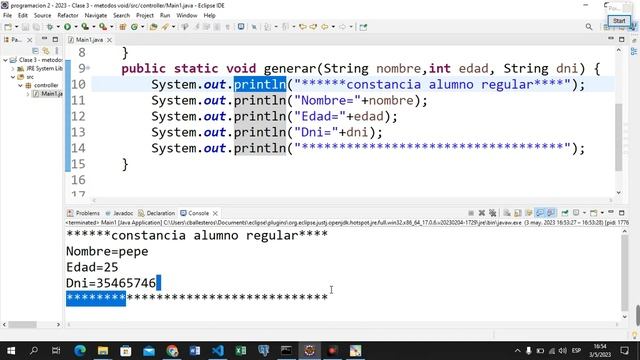Expand the JRE System Library node
This screenshot has height=360, width=640.
click(13, 69)
